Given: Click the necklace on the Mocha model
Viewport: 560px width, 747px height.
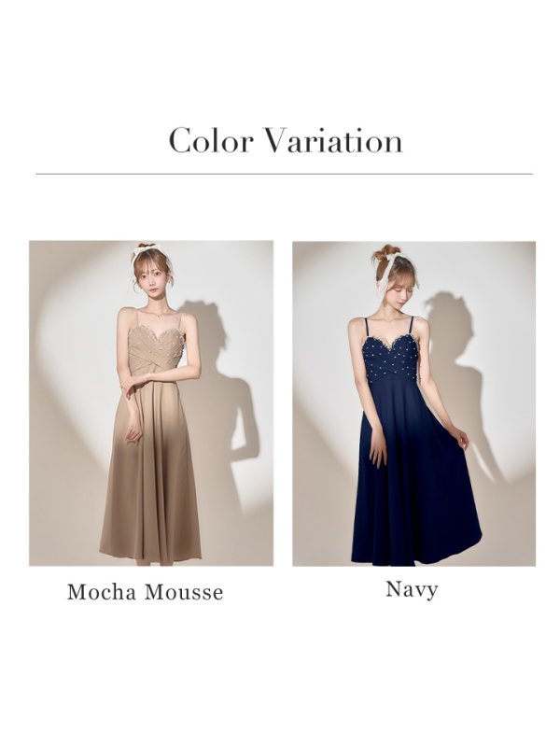Looking at the screenshot, I should pos(159,315).
